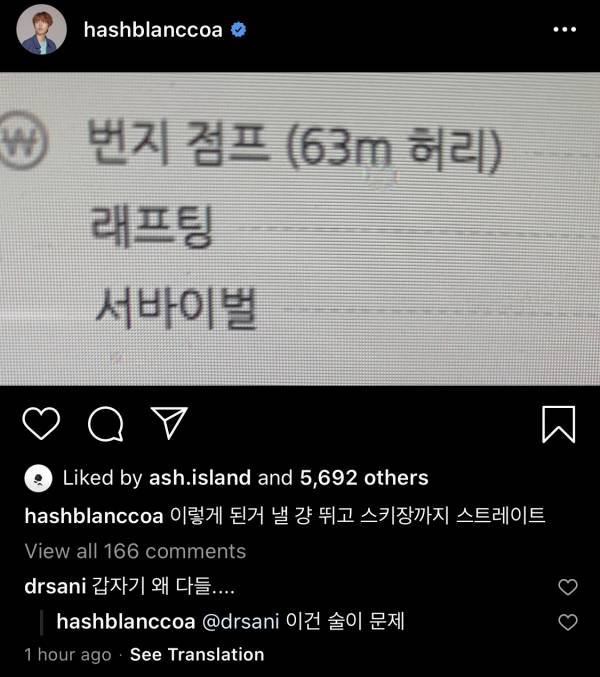Tap the @drsani mention in reply

(x=240, y=622)
